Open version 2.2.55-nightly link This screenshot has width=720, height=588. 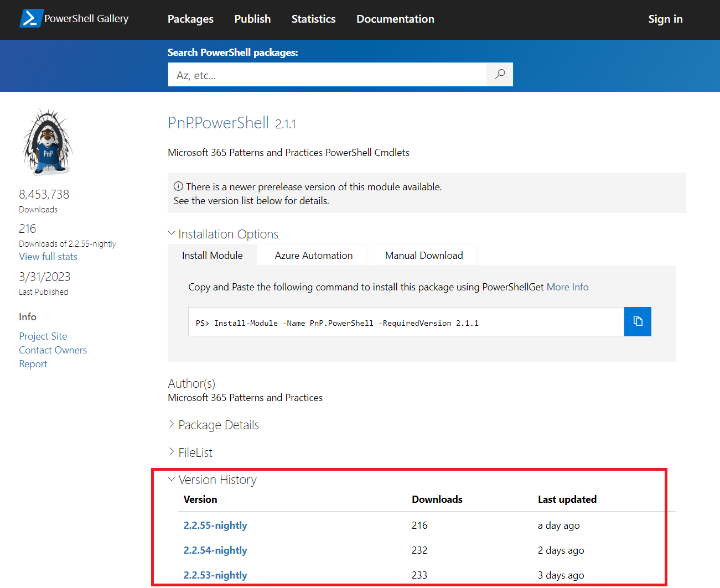click(x=215, y=525)
